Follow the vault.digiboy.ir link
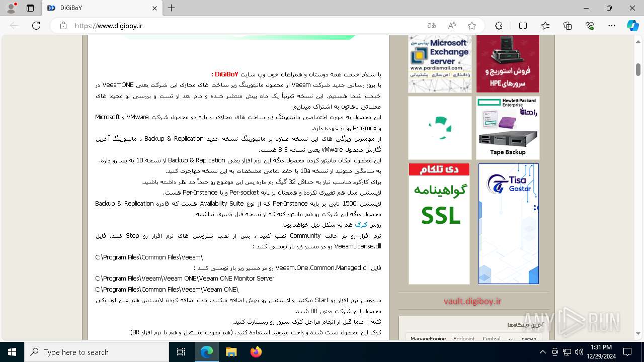The height and width of the screenshot is (362, 644). click(x=472, y=301)
